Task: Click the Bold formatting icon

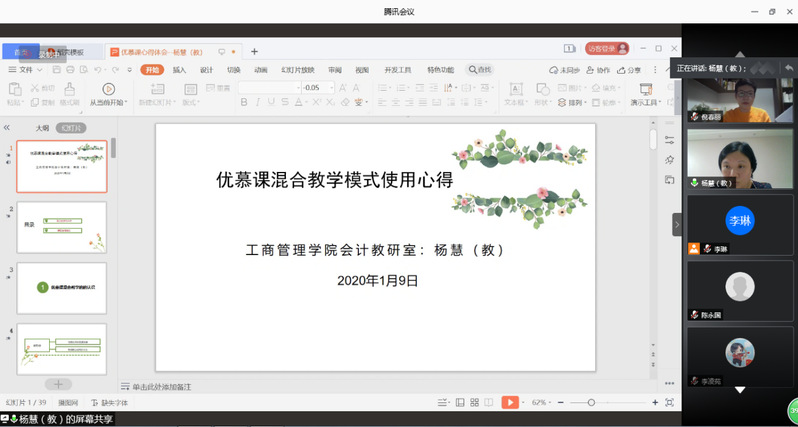Action: click(x=244, y=102)
